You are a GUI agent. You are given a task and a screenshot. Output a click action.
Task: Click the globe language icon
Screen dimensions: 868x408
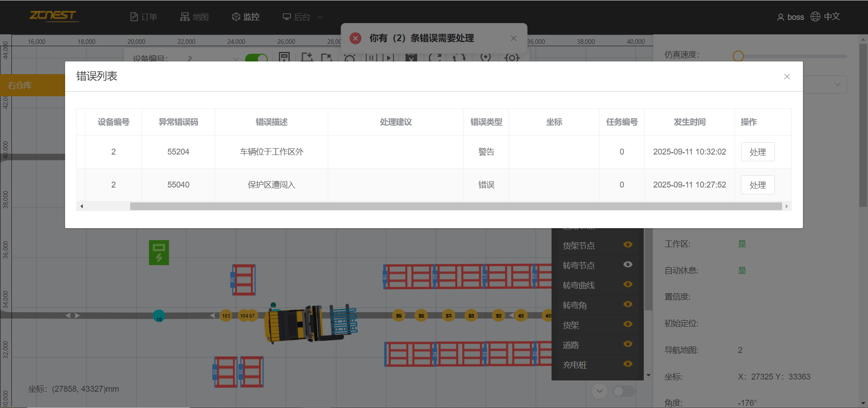815,17
